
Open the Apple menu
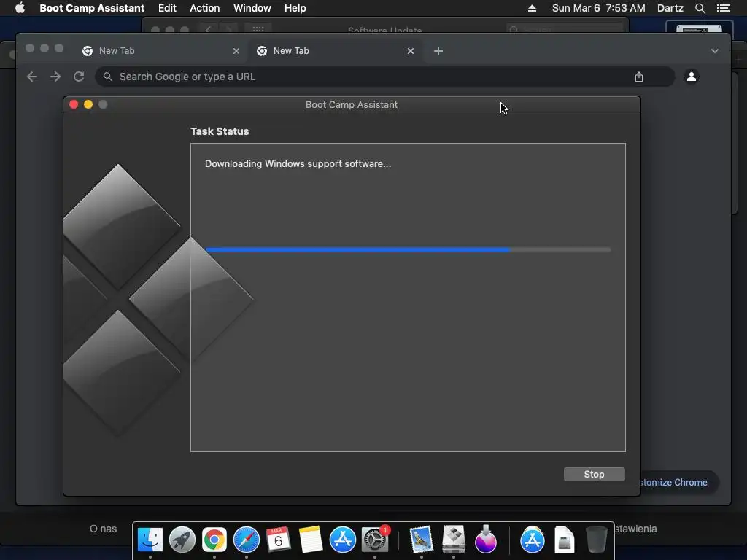20,8
